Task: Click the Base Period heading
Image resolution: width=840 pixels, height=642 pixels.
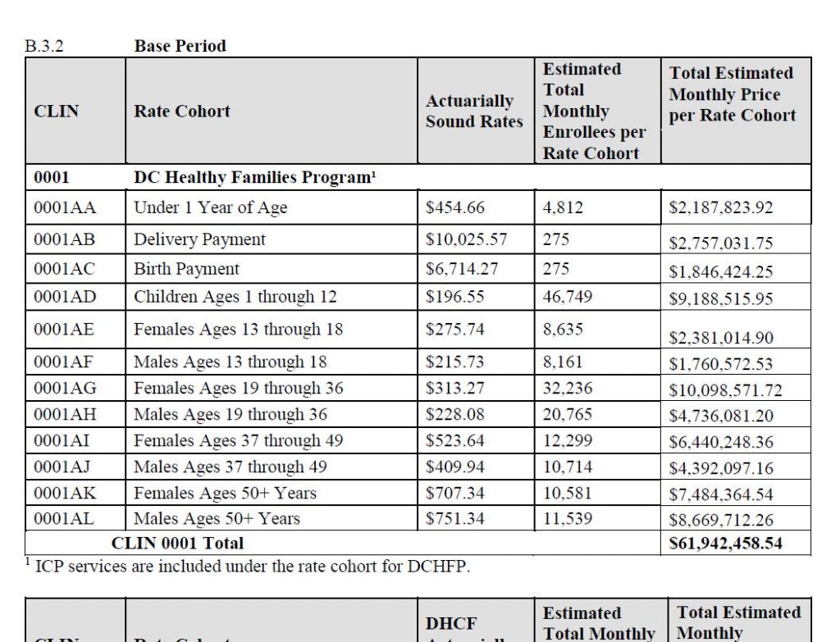Action: pos(180,46)
